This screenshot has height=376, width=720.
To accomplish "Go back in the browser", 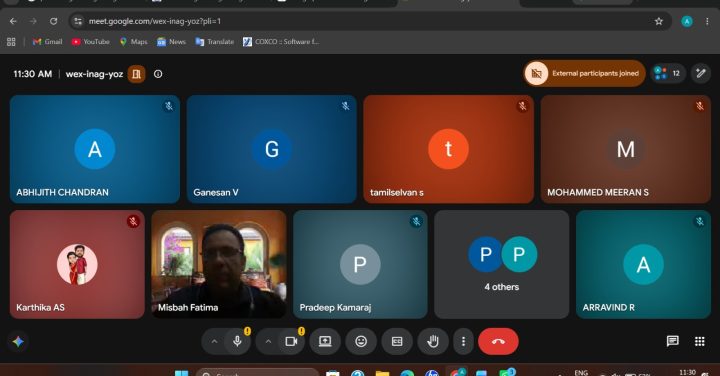I will [x=13, y=21].
